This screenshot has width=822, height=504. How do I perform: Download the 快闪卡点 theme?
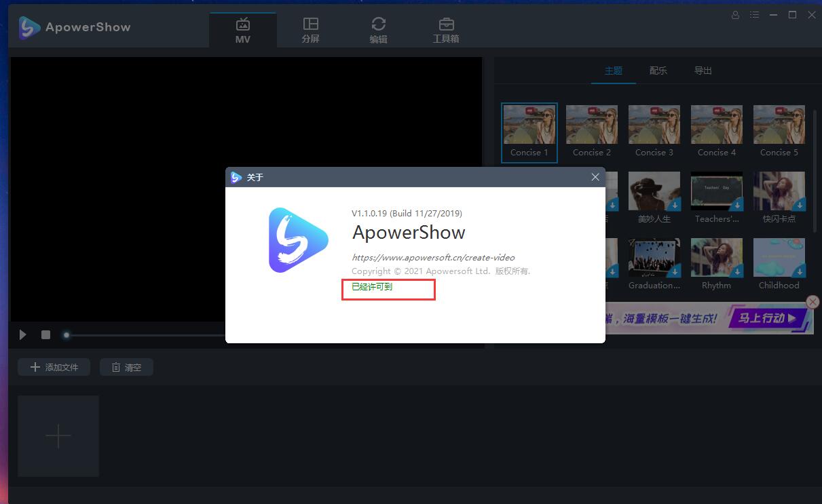pos(799,205)
